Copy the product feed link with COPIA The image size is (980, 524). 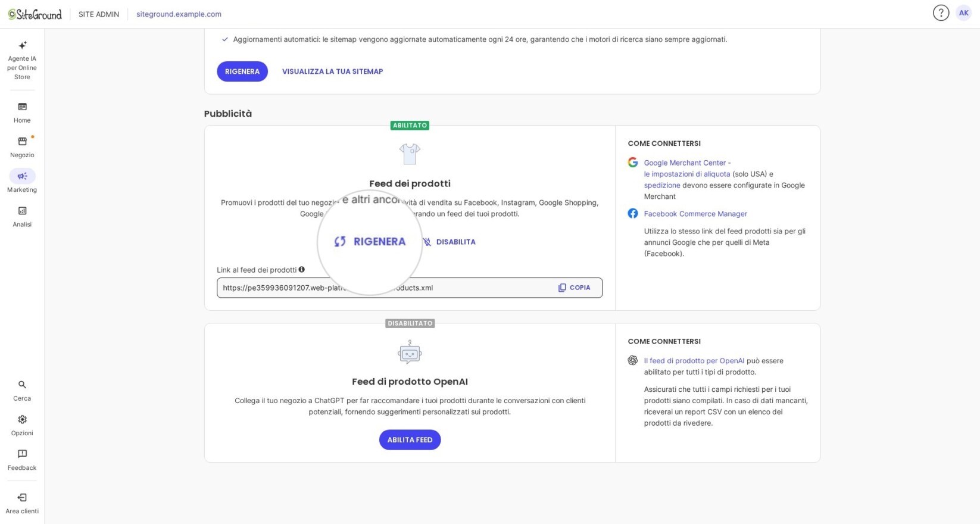point(575,288)
